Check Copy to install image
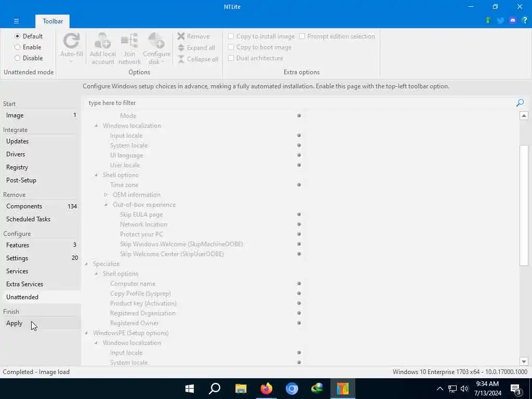This screenshot has width=532, height=399. click(261, 36)
